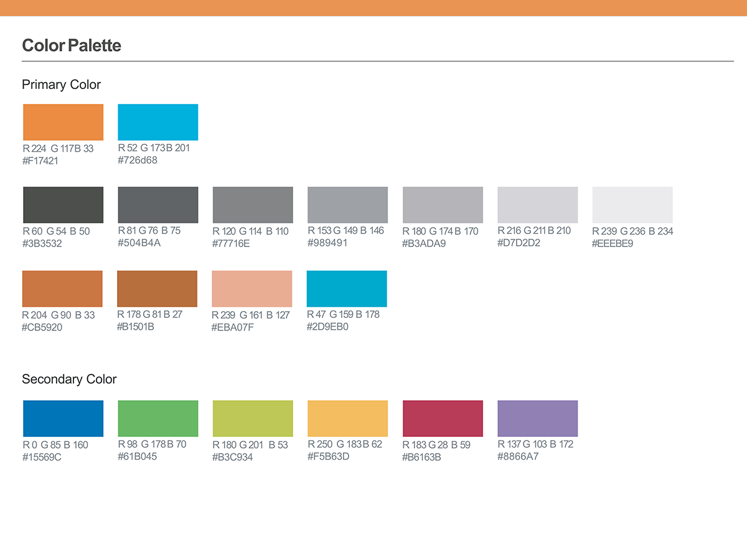Select the lightest gray swatch #EEEBE9

click(x=632, y=205)
